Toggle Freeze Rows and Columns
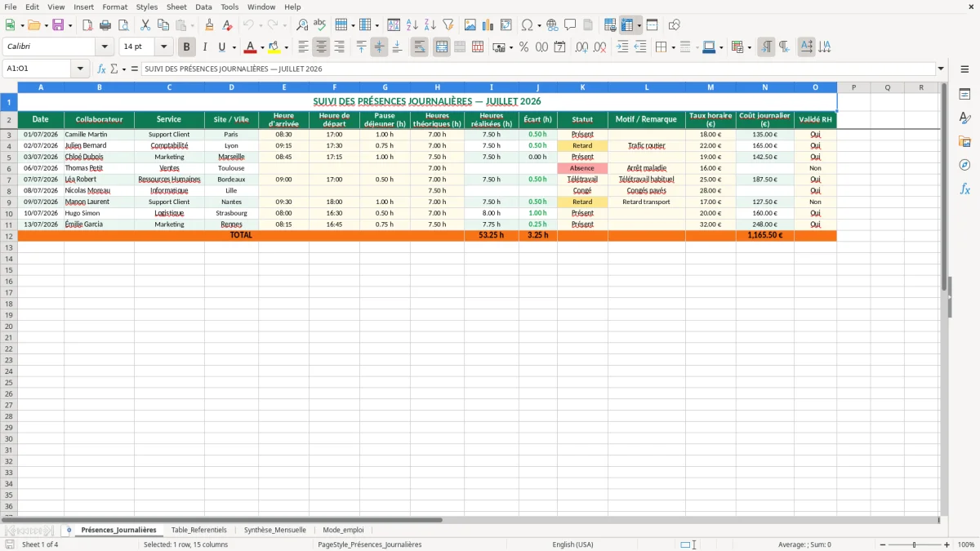This screenshot has height=551, width=980. coord(627,25)
